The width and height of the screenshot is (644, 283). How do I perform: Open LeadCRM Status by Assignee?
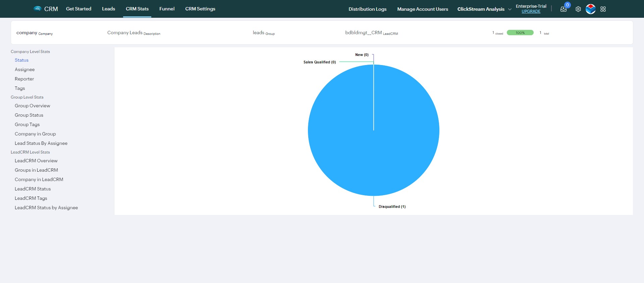(46, 208)
